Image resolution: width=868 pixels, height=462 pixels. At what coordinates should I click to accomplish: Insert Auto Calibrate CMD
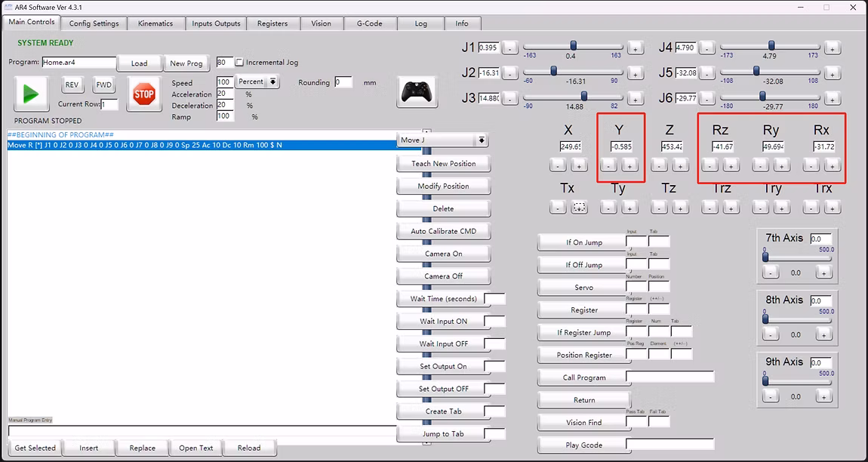click(443, 231)
